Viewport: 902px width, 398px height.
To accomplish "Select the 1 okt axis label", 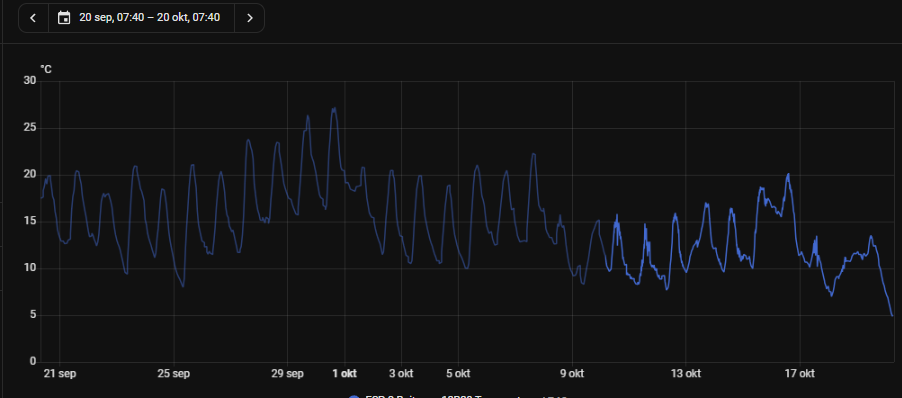I will click(345, 373).
